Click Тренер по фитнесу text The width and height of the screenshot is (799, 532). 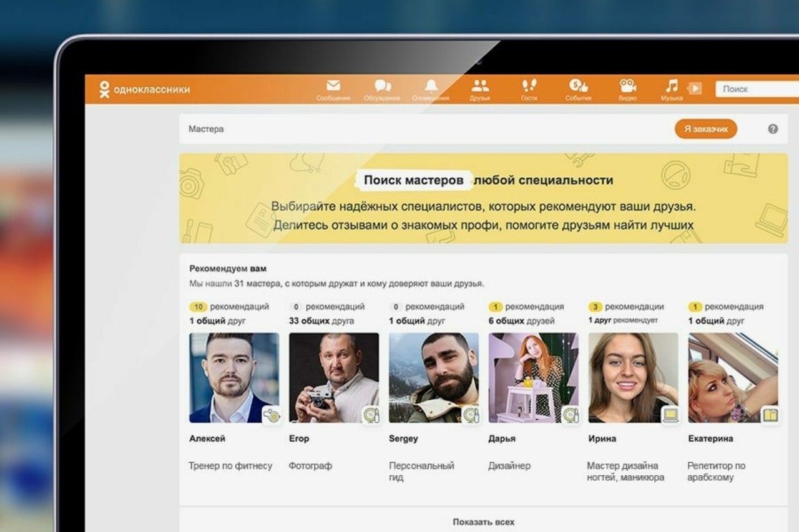click(x=231, y=466)
